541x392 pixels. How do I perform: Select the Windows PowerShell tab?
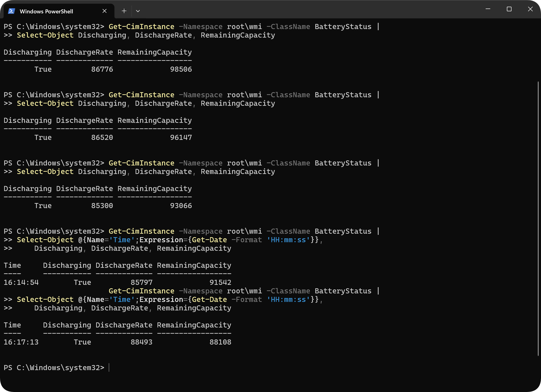[x=57, y=11]
